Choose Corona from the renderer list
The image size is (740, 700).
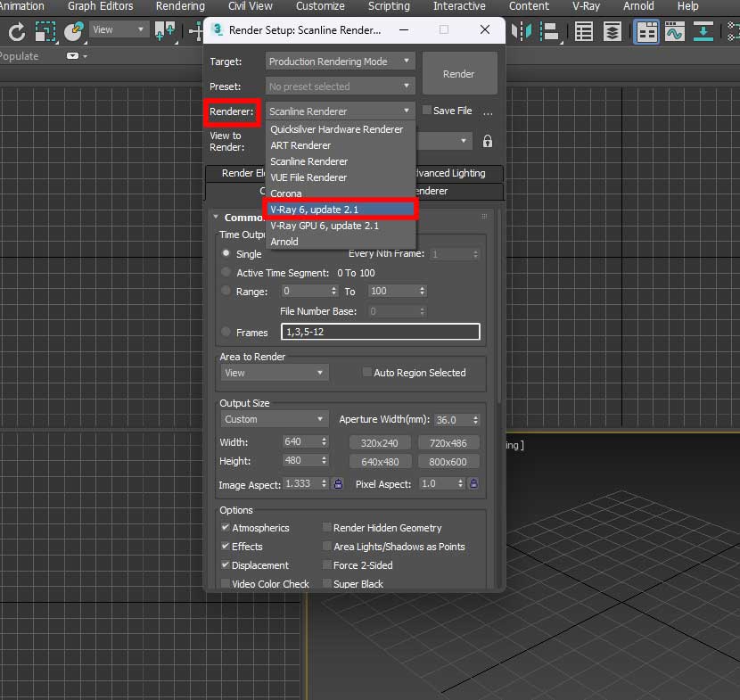pos(341,193)
